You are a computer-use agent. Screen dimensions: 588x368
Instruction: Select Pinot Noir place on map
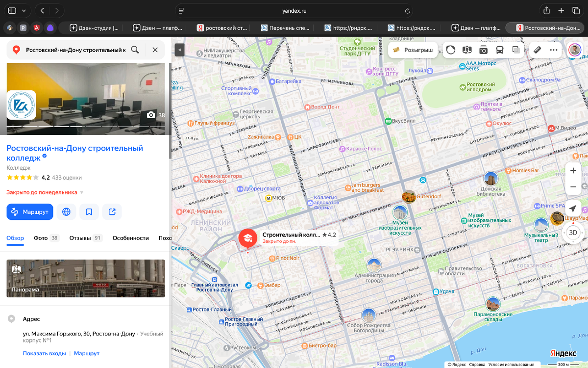284,258
